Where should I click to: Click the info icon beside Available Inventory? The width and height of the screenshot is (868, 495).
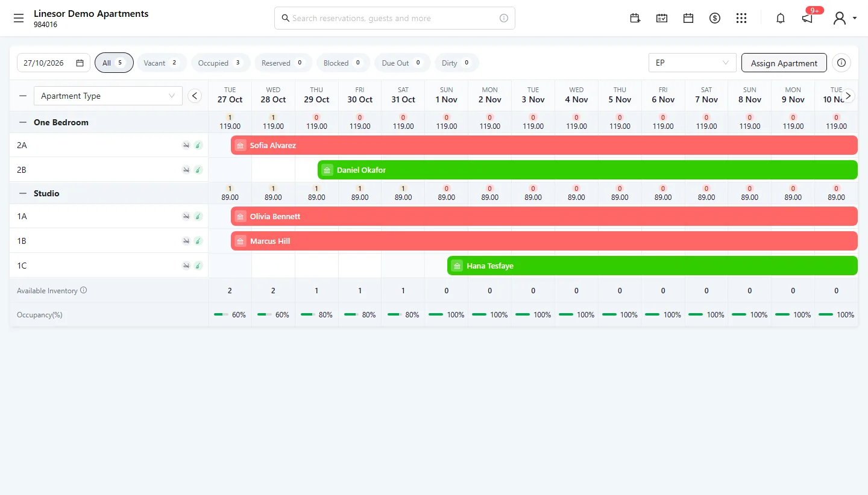pos(84,290)
